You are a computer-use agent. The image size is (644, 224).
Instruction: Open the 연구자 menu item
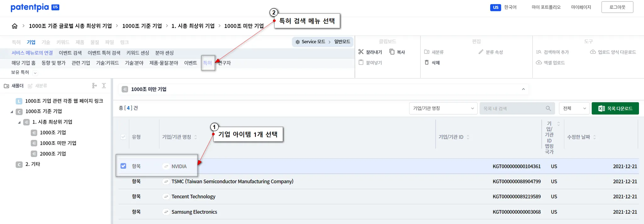(x=225, y=63)
